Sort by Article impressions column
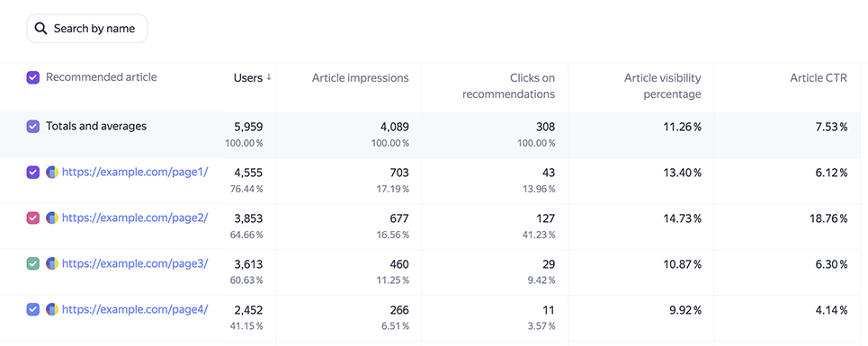 click(361, 78)
